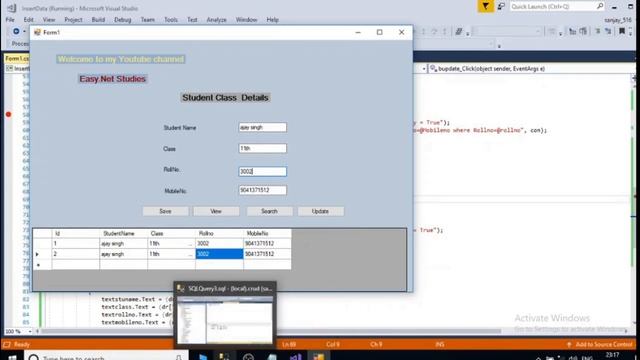Viewport: 640px width, 360px height.
Task: Open the Window menu
Action: coord(246,20)
